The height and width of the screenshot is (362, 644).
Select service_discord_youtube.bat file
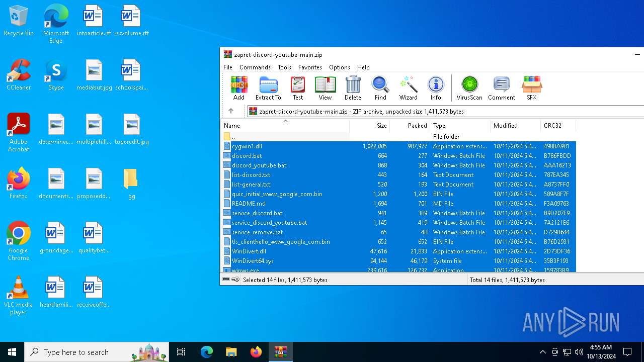(398, 222)
